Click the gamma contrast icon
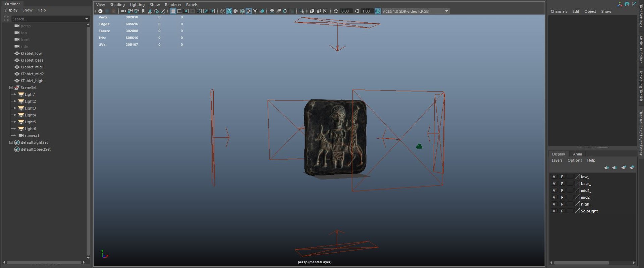The image size is (644, 268). tap(357, 11)
